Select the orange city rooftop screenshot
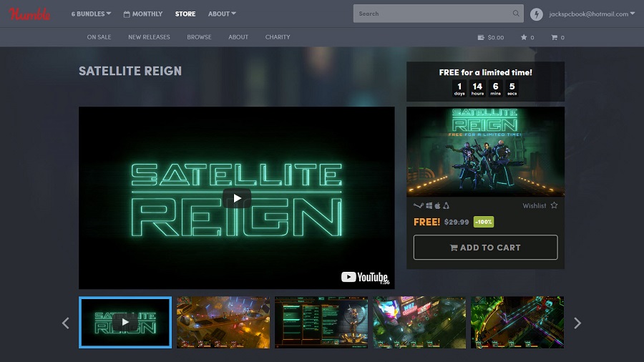This screenshot has width=644, height=362. point(223,322)
